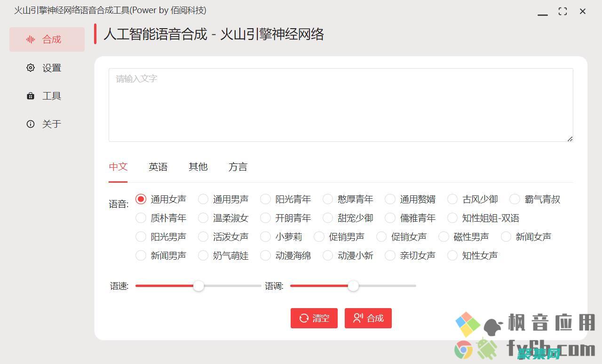Open 关于 about via the info icon

(31, 124)
